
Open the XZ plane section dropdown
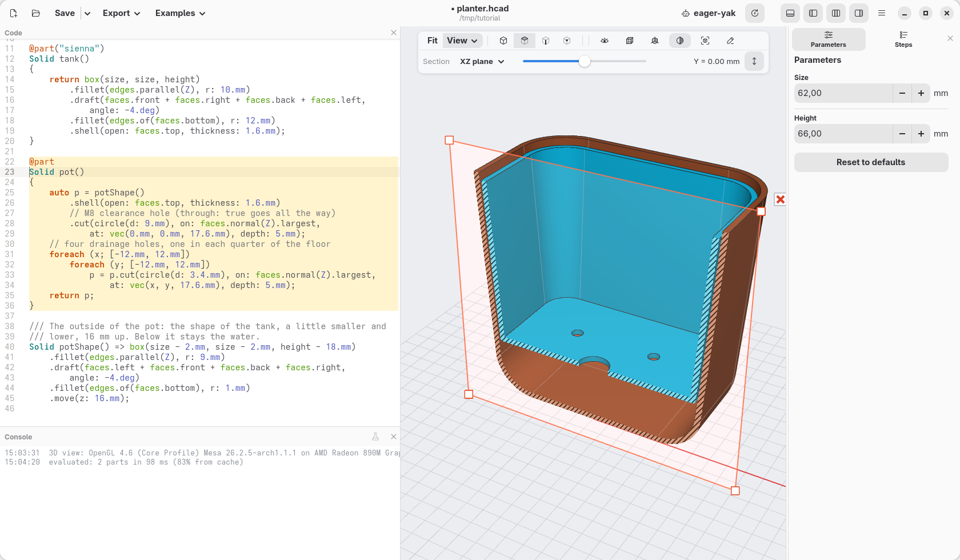click(482, 61)
